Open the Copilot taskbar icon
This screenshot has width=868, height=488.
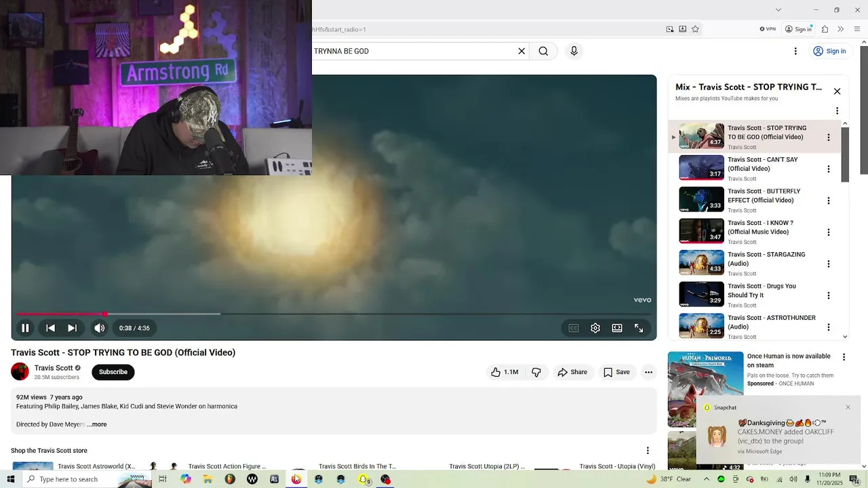(186, 479)
